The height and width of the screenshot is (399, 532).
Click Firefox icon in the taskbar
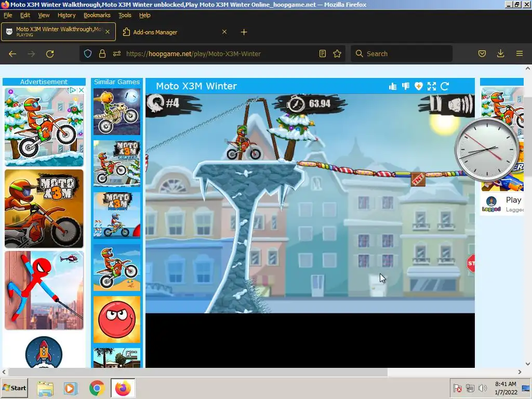[123, 389]
